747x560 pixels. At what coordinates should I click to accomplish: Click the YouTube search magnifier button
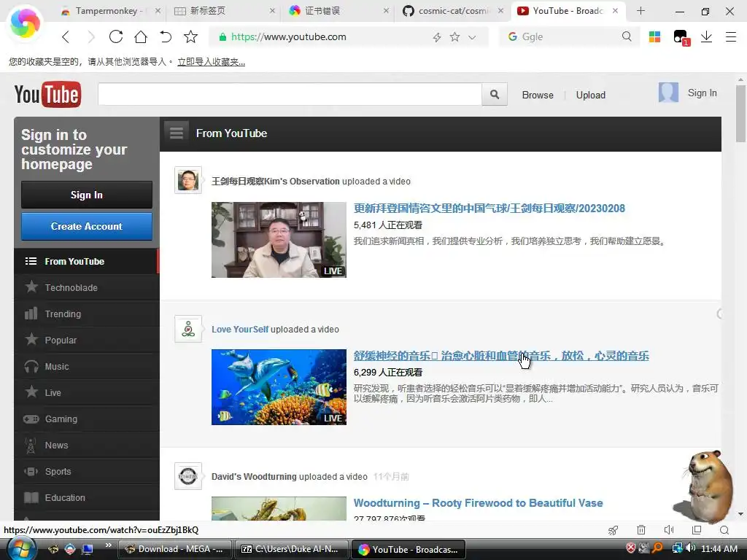(x=495, y=94)
